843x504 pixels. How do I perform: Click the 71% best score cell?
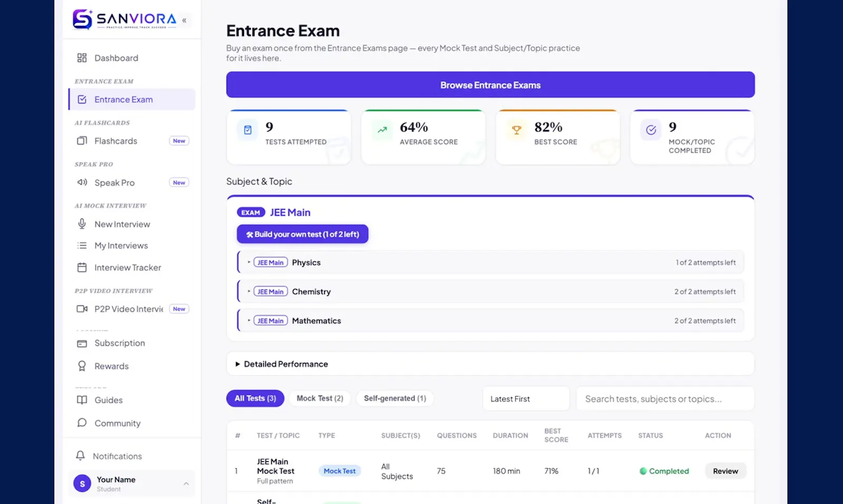pyautogui.click(x=551, y=471)
